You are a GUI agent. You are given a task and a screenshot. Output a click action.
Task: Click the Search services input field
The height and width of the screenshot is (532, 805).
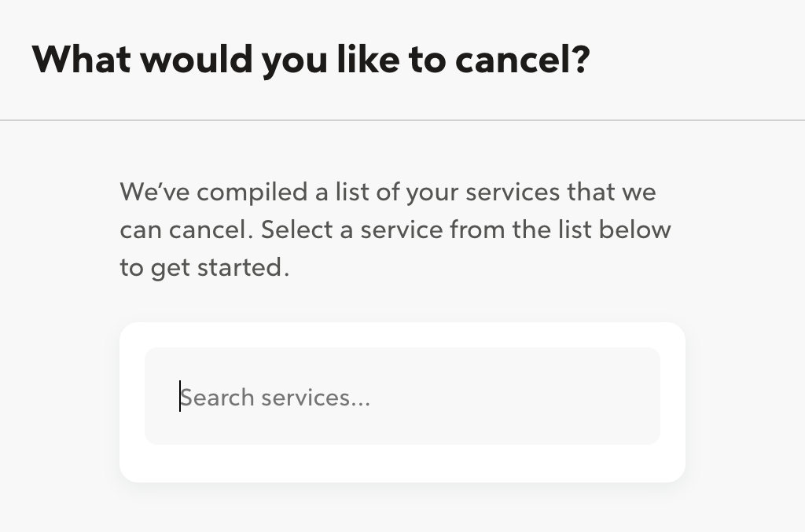[402, 396]
